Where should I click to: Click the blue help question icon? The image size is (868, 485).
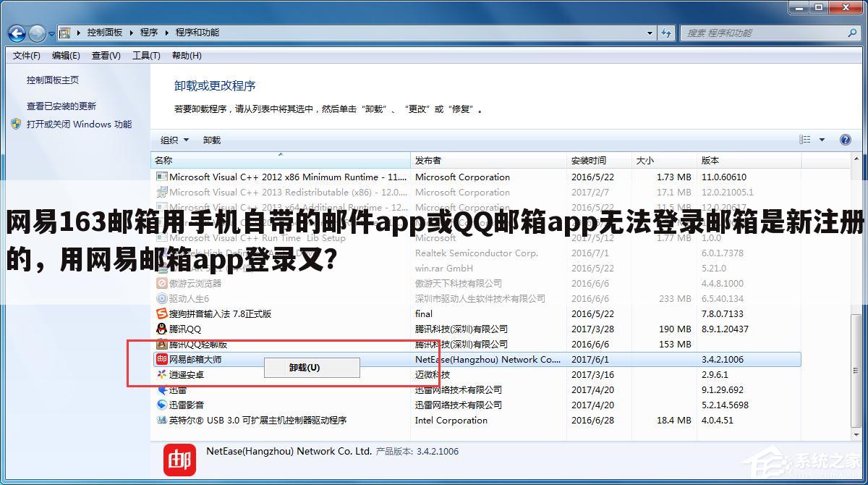tap(845, 140)
